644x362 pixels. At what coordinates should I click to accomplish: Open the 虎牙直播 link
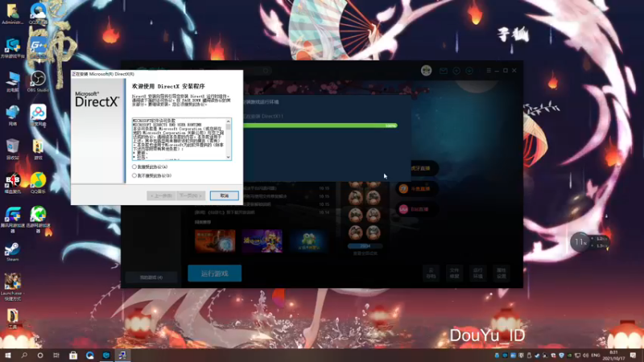coord(419,168)
